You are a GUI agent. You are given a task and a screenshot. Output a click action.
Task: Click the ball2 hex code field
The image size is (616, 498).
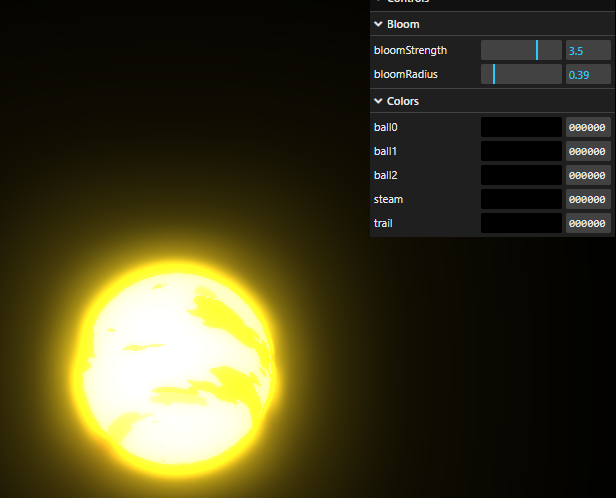588,175
